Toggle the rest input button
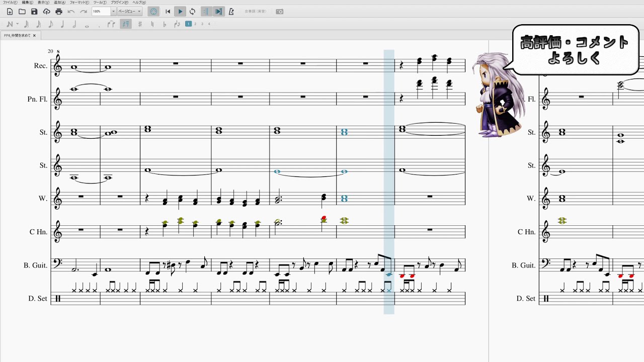644x362 pixels. click(126, 24)
